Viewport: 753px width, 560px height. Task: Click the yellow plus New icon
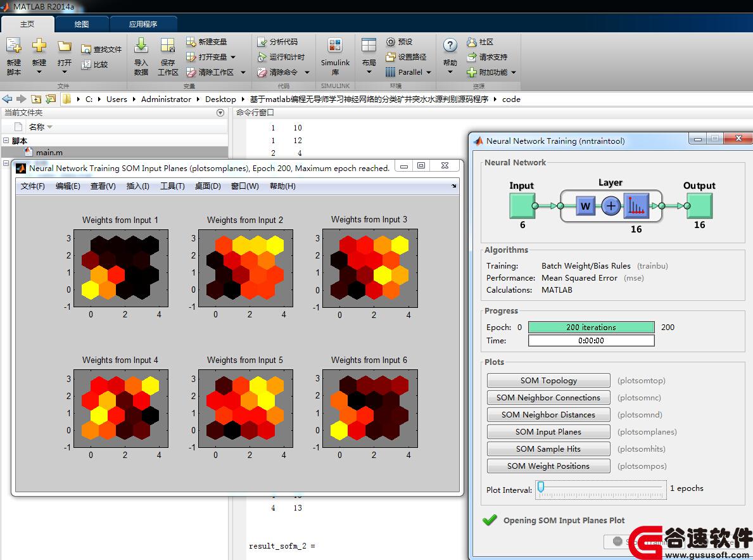(39, 45)
